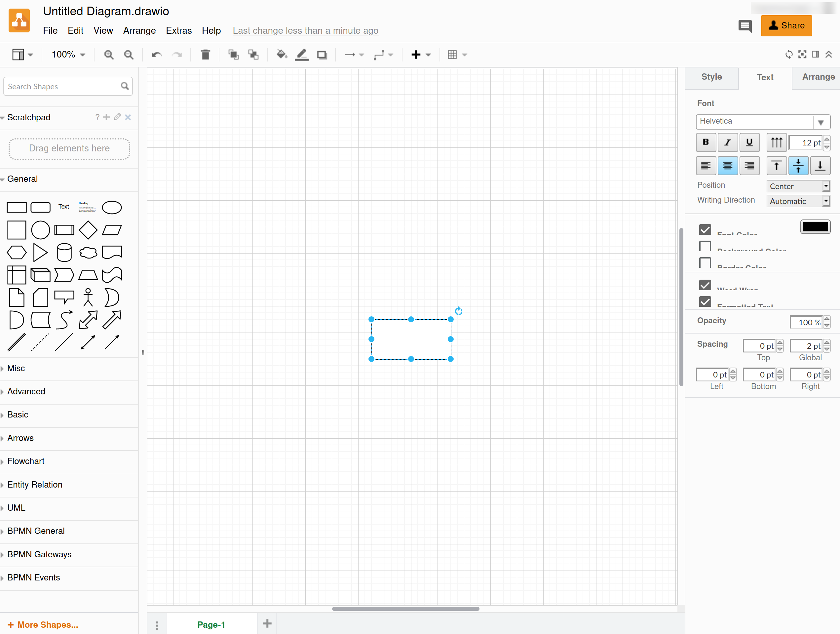This screenshot has height=634, width=840.
Task: Toggle underline text formatting
Action: pyautogui.click(x=749, y=142)
